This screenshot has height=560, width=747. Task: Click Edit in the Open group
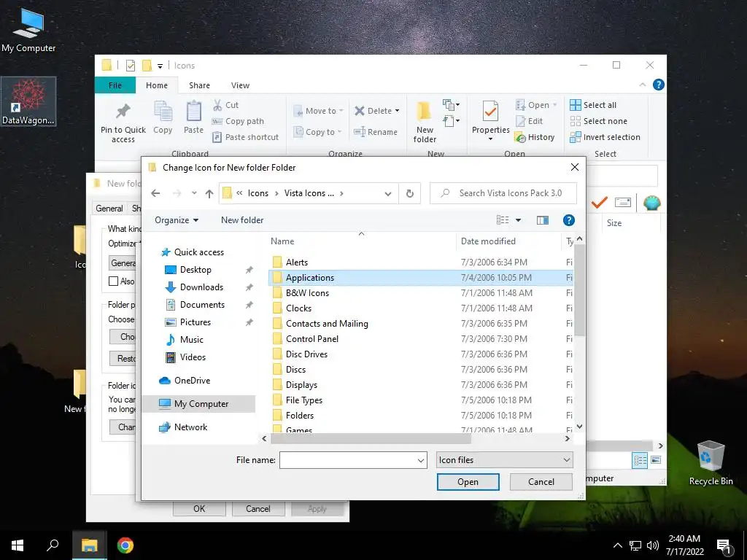tap(529, 121)
